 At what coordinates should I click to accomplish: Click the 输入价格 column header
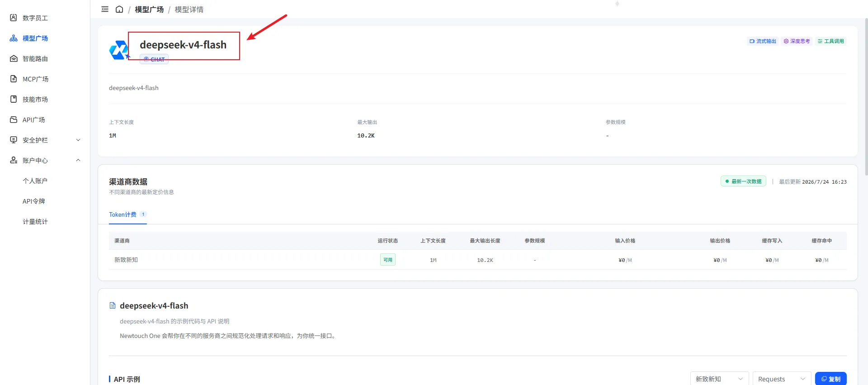[625, 241]
